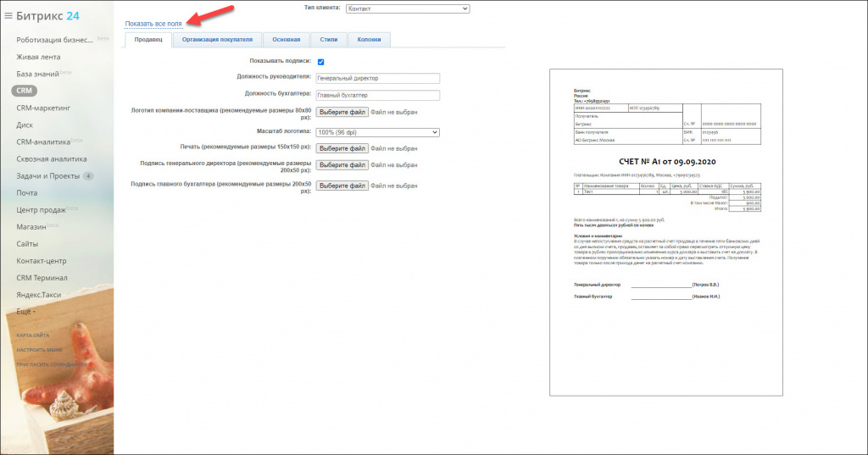The image size is (868, 455).
Task: Click the counter badge on Задачи и Проекты
Action: 88,176
